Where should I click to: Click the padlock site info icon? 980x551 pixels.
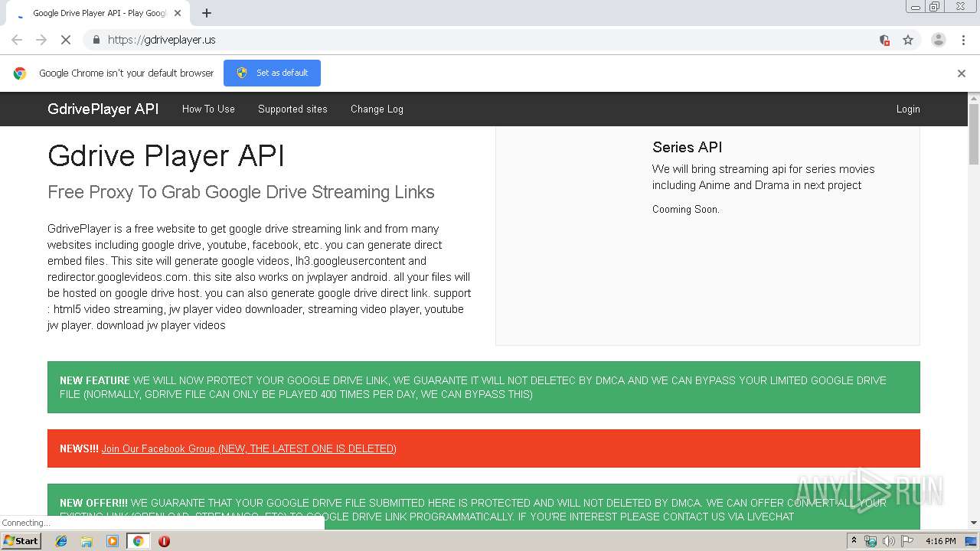(x=96, y=40)
